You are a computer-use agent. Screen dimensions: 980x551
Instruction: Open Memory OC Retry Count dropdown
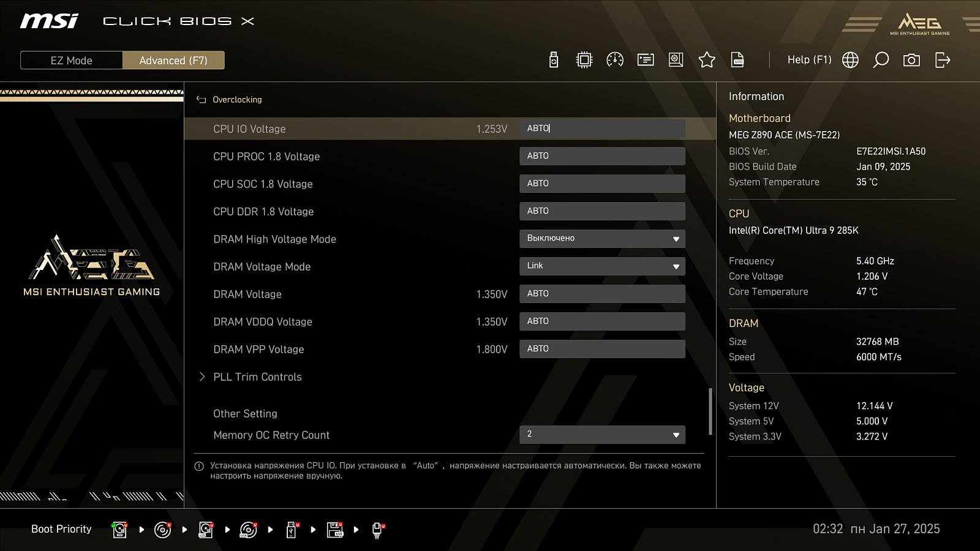(602, 435)
